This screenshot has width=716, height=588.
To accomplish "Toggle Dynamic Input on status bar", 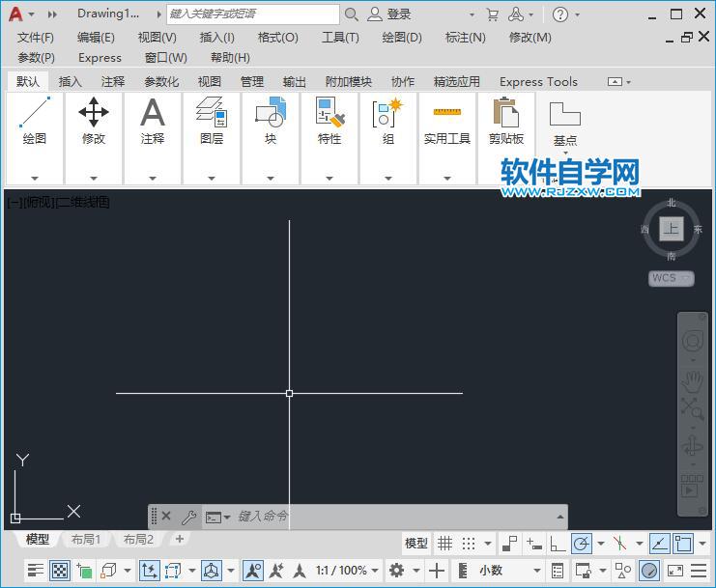I will pyautogui.click(x=533, y=544).
